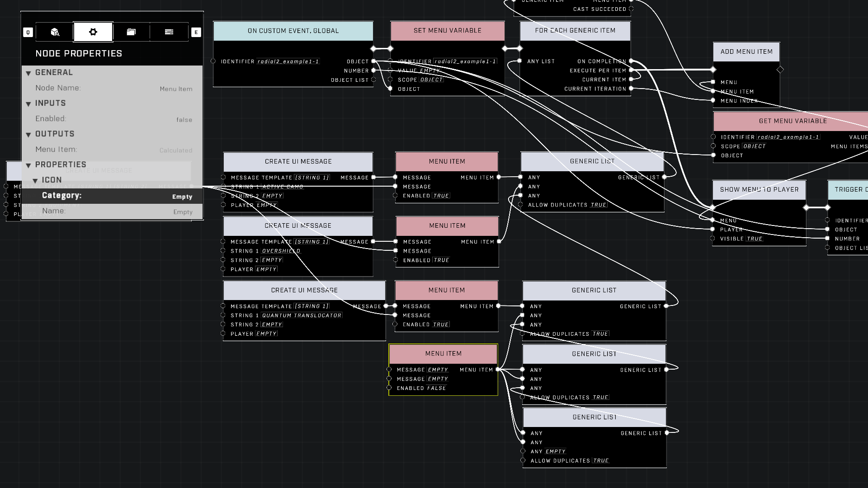Open the list lines tab icon
The width and height of the screenshot is (868, 488).
tap(169, 32)
